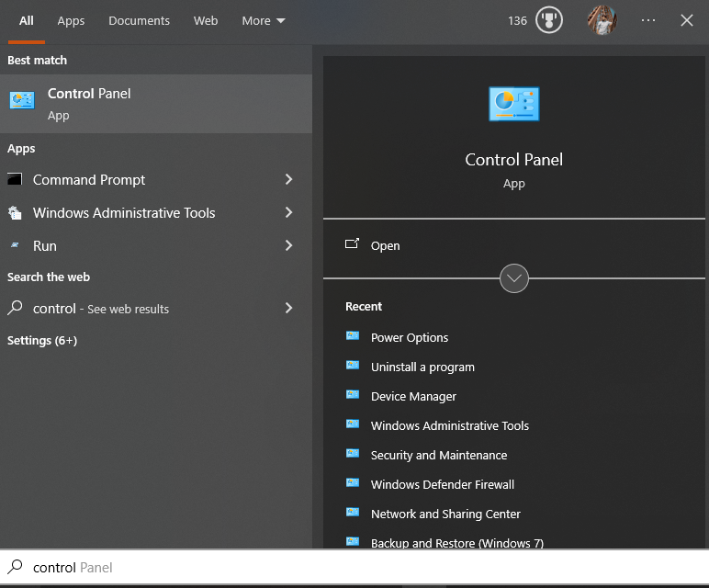The width and height of the screenshot is (709, 588).
Task: Click the magnifier icon beside control web results
Action: (15, 308)
